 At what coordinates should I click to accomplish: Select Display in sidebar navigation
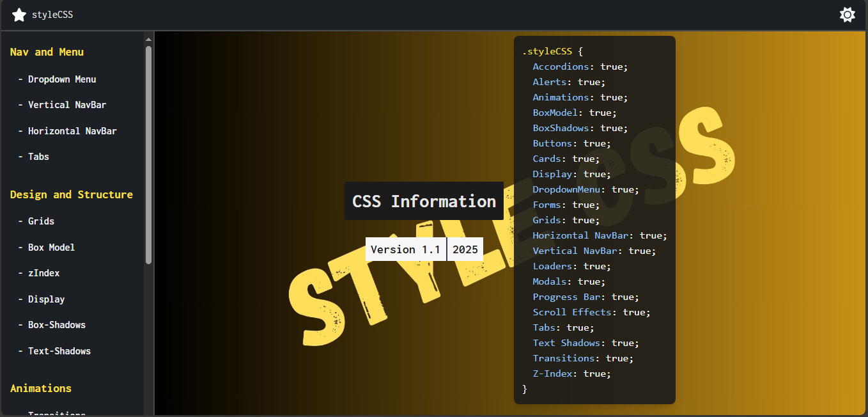(46, 299)
